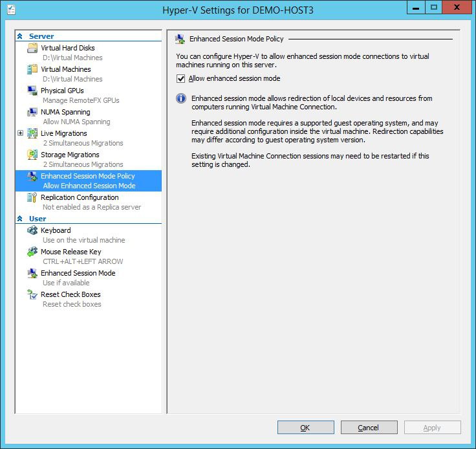Click the OK button

[306, 428]
